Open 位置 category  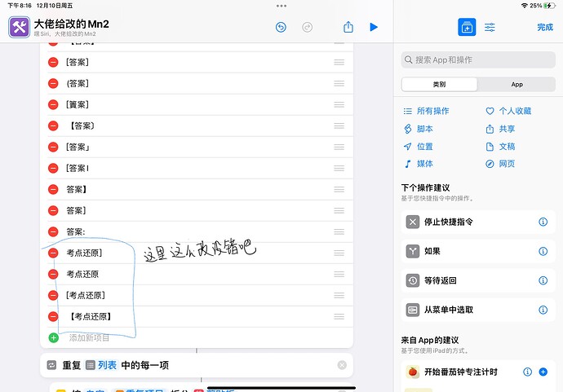click(x=419, y=147)
